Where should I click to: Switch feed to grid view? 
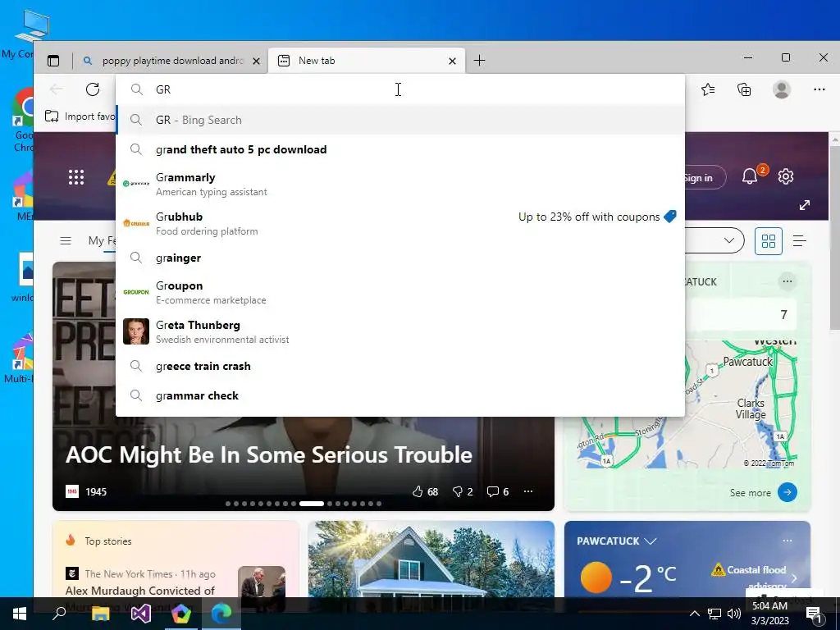768,241
